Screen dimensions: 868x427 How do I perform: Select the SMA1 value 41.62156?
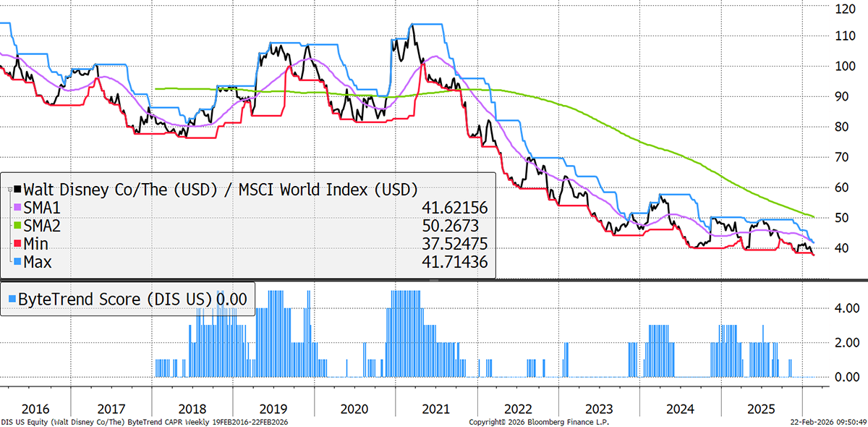click(454, 208)
